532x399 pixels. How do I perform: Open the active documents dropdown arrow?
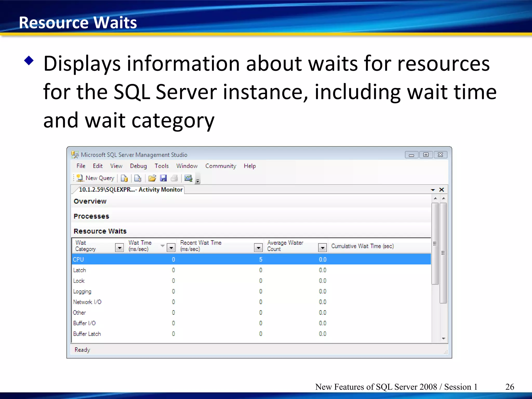(433, 190)
